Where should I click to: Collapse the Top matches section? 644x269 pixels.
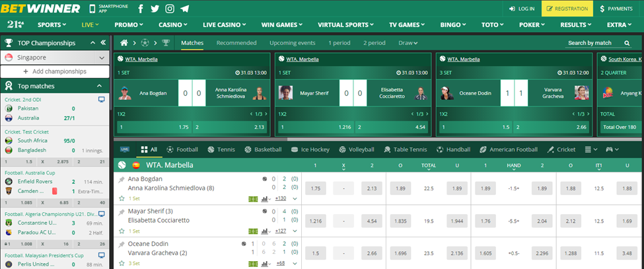click(x=99, y=86)
